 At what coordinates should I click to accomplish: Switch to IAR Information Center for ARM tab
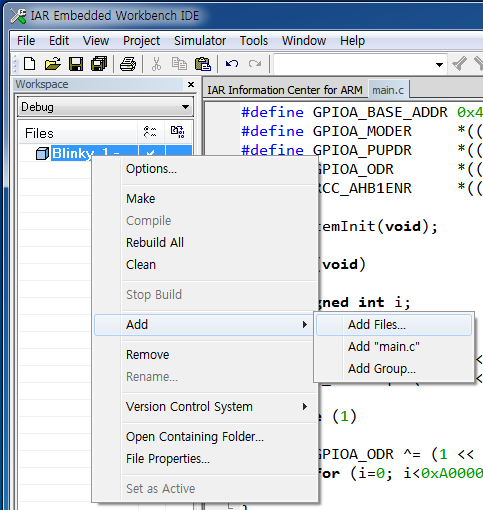(x=285, y=90)
